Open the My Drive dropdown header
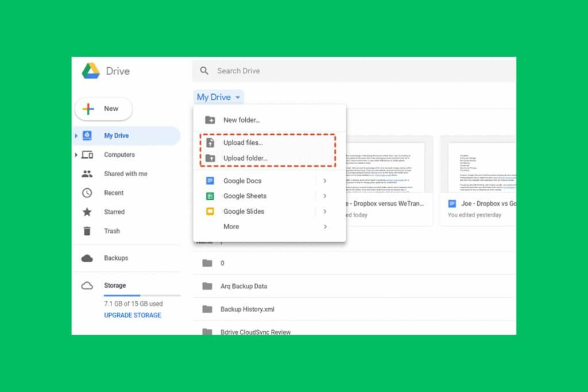 point(219,98)
